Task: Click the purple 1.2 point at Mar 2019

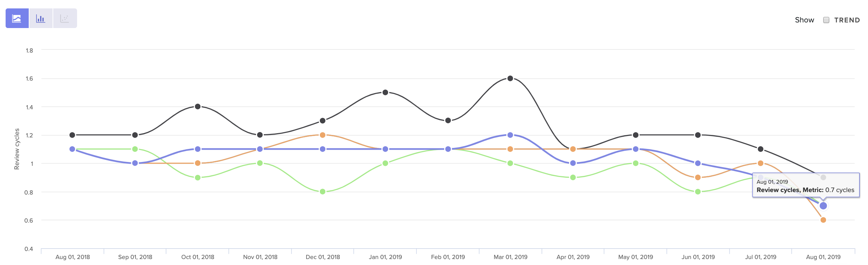Action: coord(510,135)
